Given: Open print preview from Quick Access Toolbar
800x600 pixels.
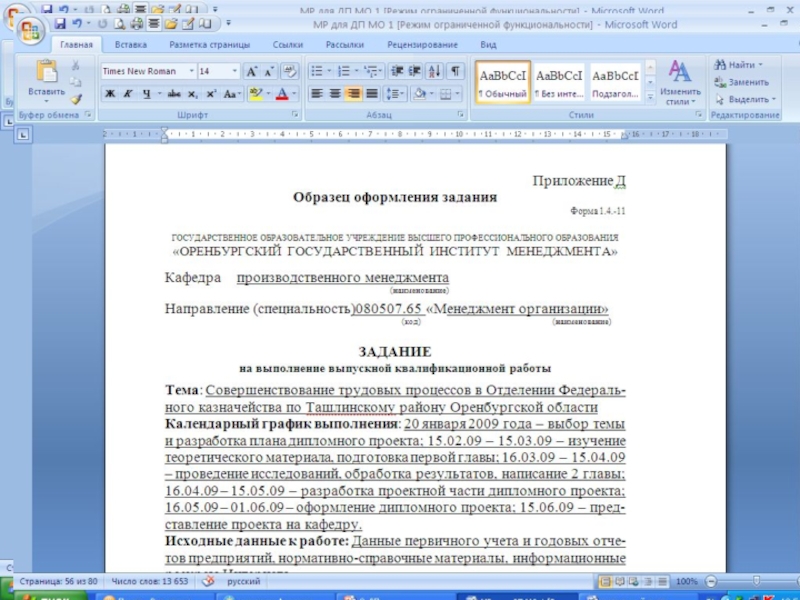Looking at the screenshot, I should 119,24.
